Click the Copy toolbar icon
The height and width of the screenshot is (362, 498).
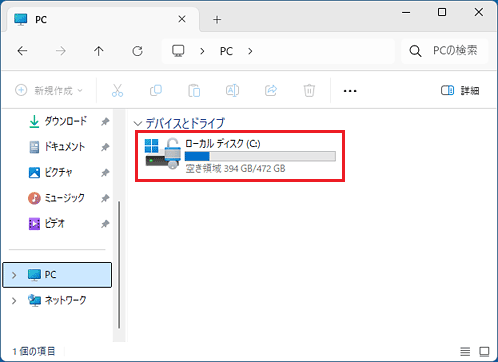(x=156, y=90)
